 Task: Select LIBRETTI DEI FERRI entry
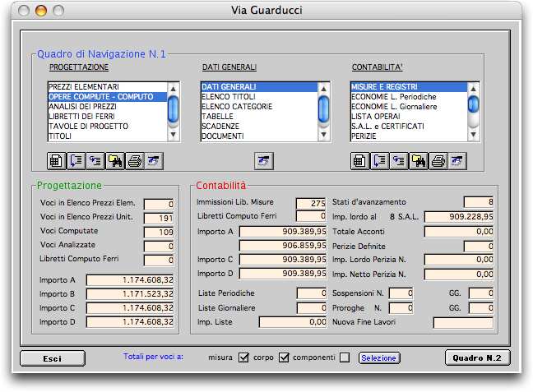tap(108, 117)
